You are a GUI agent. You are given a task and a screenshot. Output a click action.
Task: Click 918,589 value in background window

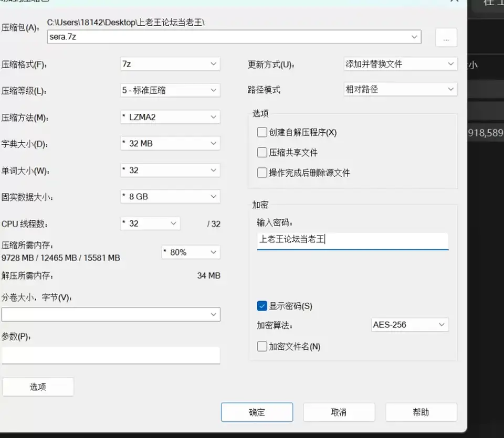pyautogui.click(x=485, y=133)
